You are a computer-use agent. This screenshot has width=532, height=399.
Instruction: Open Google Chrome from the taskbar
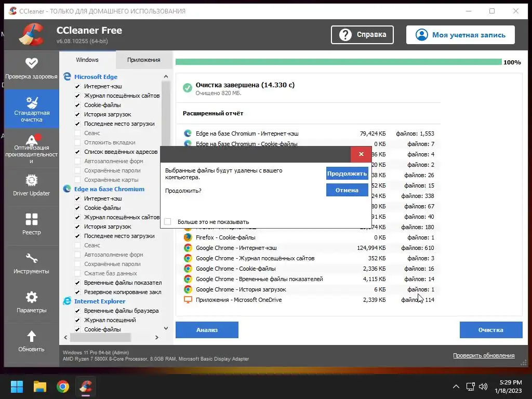pyautogui.click(x=63, y=387)
